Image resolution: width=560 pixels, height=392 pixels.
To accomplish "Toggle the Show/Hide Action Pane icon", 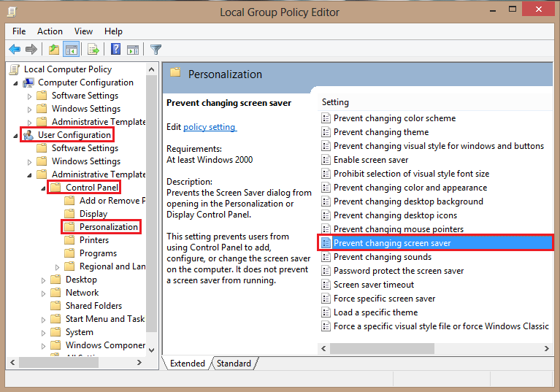I will click(133, 50).
